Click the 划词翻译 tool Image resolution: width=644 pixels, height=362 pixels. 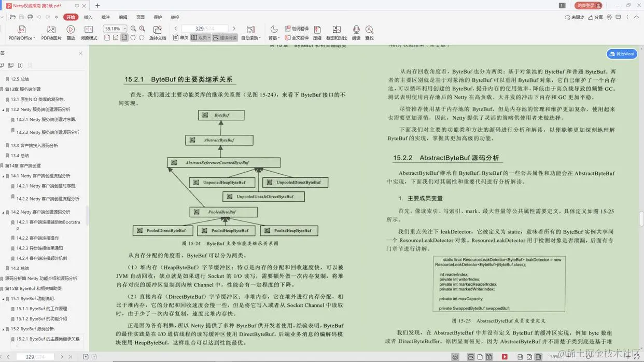[297, 29]
